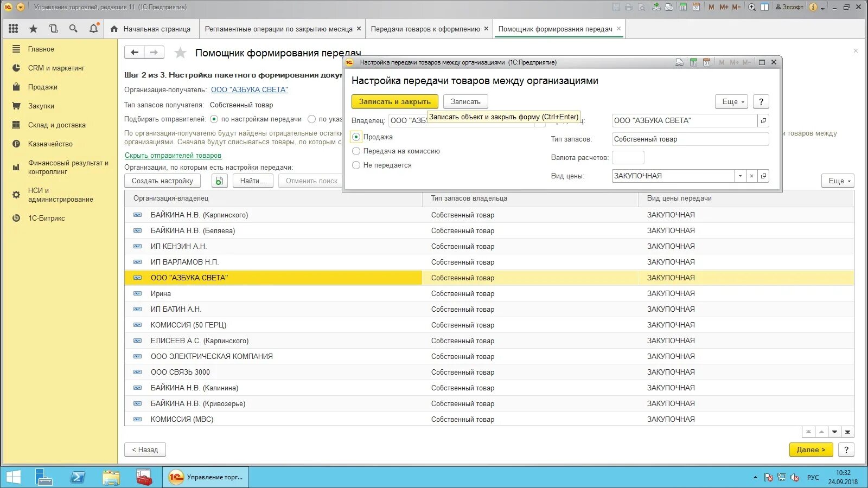
Task: Open the CRM и маркетинг section
Action: (56, 68)
